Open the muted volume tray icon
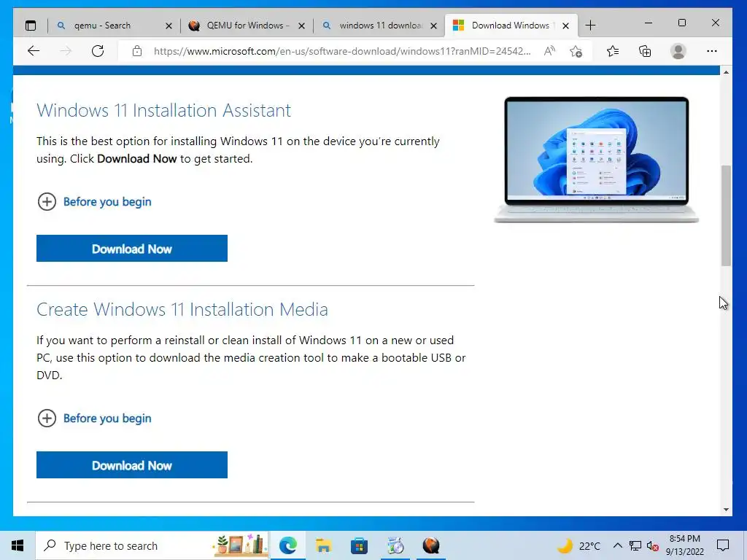 [652, 545]
